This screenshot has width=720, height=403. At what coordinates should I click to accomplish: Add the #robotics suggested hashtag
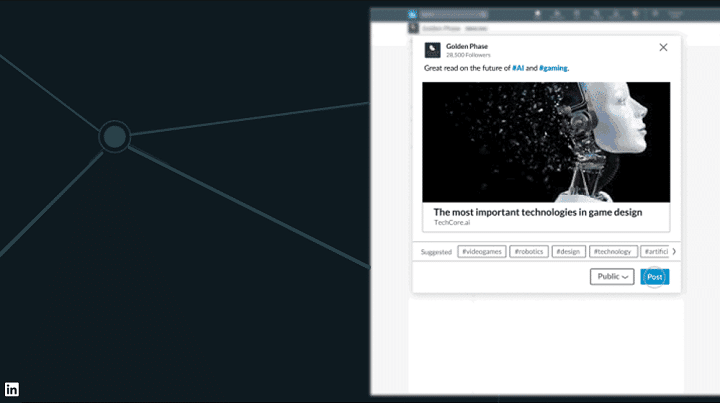coord(528,252)
